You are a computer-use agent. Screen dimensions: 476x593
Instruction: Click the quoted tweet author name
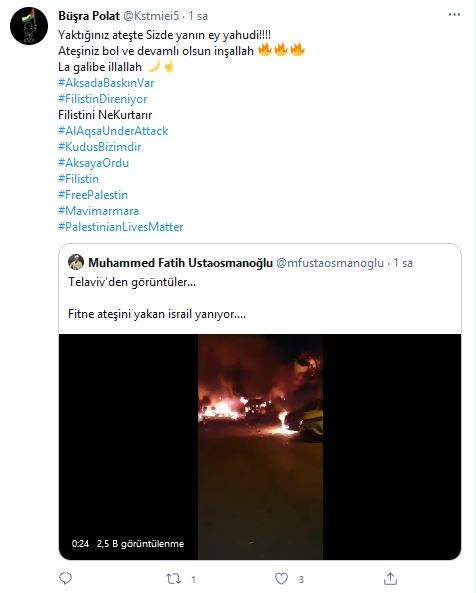coord(180,262)
